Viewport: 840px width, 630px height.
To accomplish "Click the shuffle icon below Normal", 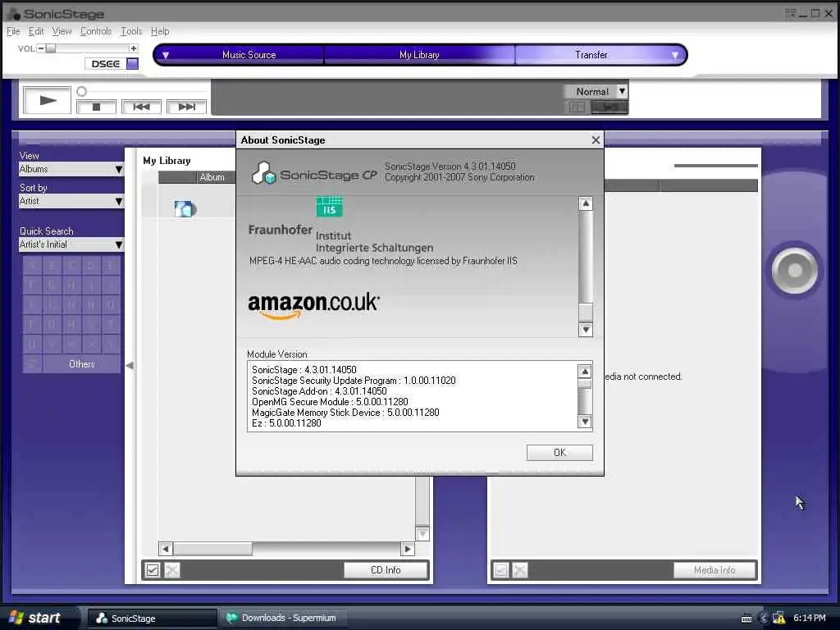I will pos(609,107).
